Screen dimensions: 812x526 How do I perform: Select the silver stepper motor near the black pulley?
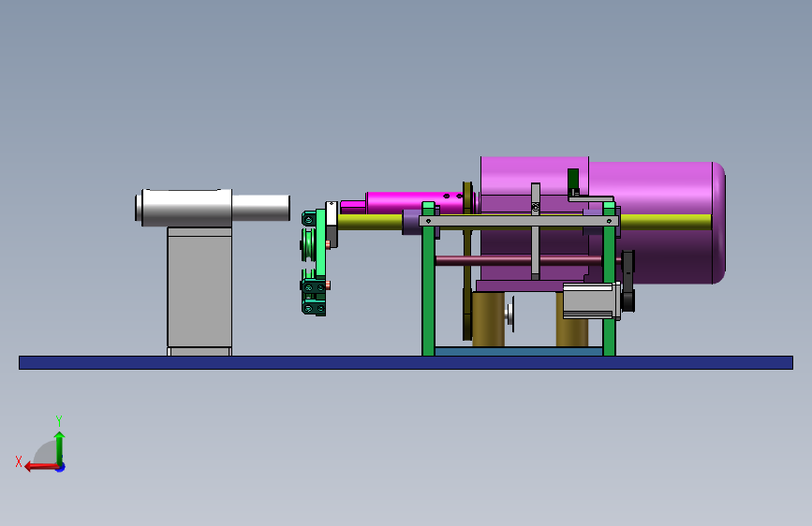coord(591,300)
